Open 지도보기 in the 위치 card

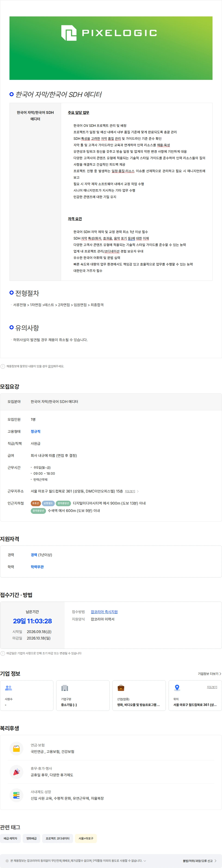(212, 687)
